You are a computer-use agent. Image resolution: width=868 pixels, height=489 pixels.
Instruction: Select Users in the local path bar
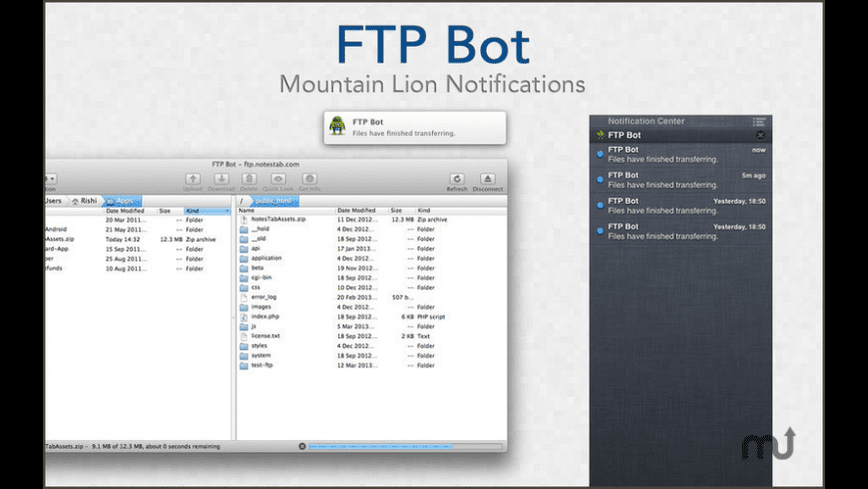[54, 201]
